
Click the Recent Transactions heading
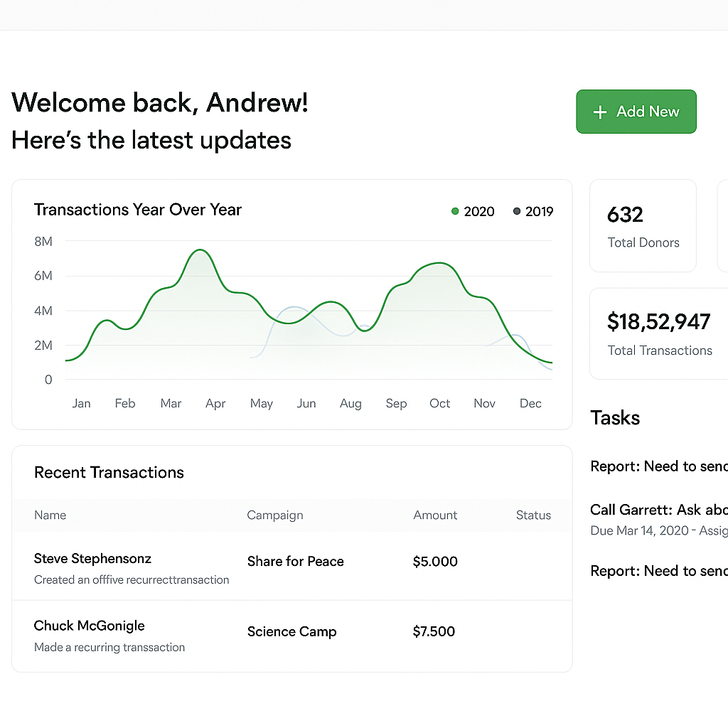click(x=109, y=472)
